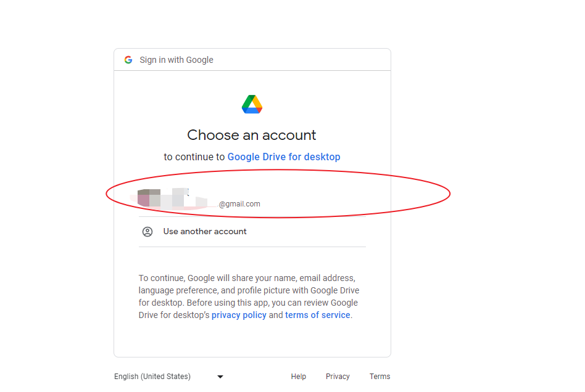
Task: Click the @gmail.com email address text
Action: click(x=239, y=204)
